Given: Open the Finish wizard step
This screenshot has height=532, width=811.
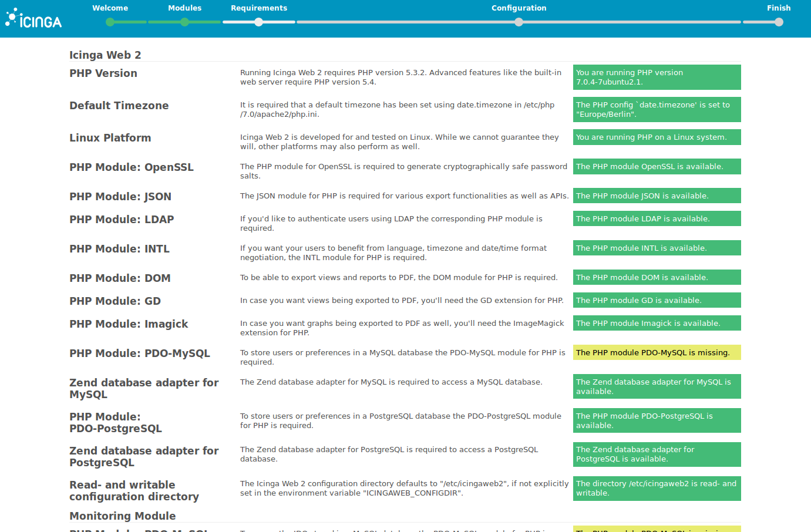Looking at the screenshot, I should coord(779,8).
